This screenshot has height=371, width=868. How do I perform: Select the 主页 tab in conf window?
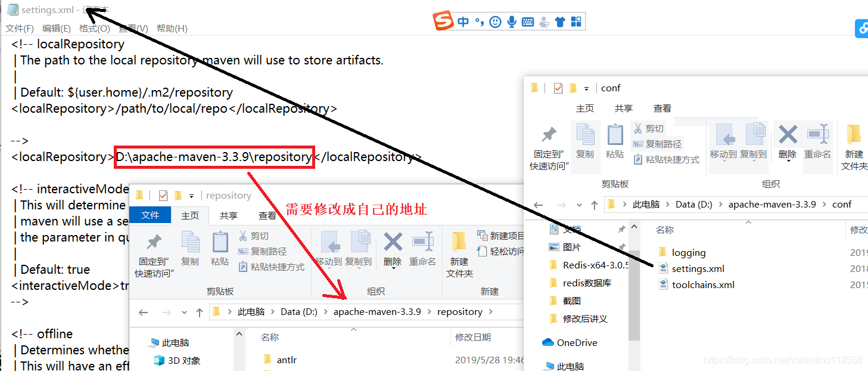tap(585, 108)
